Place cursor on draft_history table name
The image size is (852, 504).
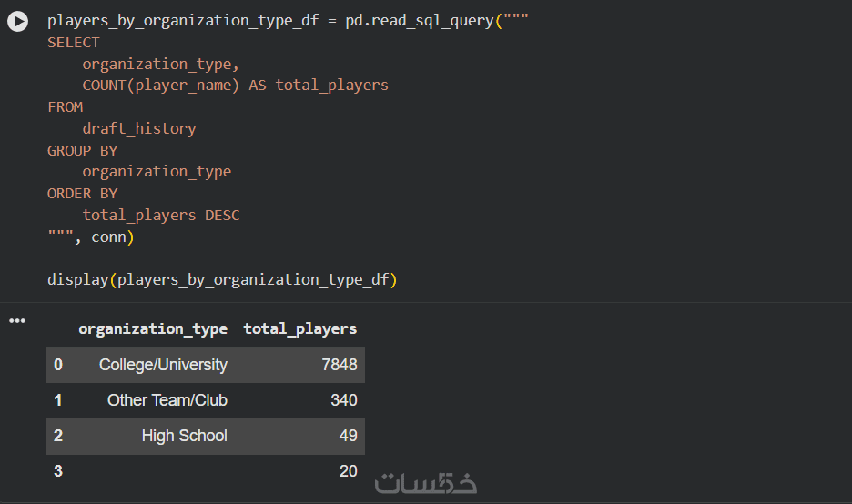[x=139, y=129]
